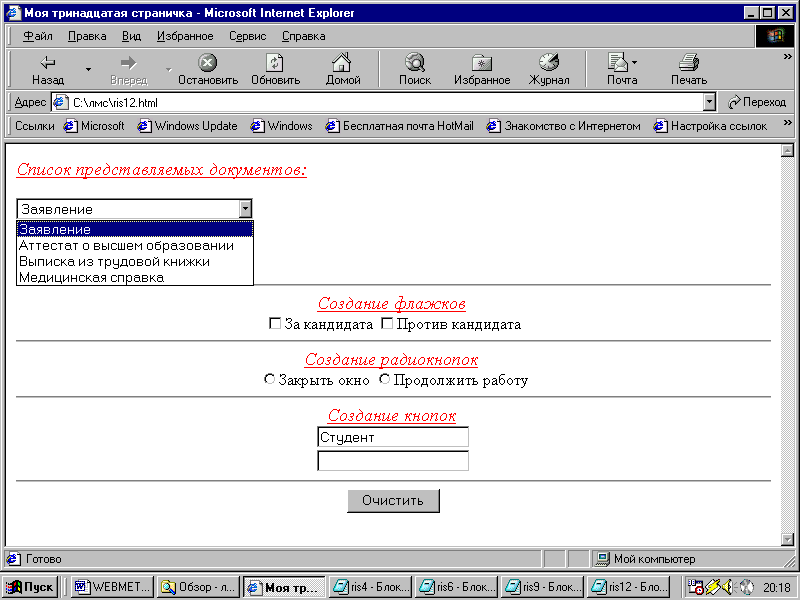Click the Очистить button

[393, 501]
